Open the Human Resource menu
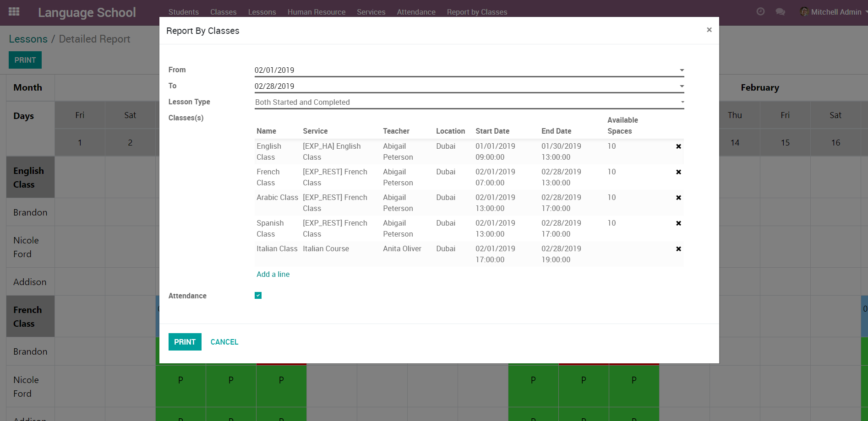The height and width of the screenshot is (421, 868). tap(317, 12)
